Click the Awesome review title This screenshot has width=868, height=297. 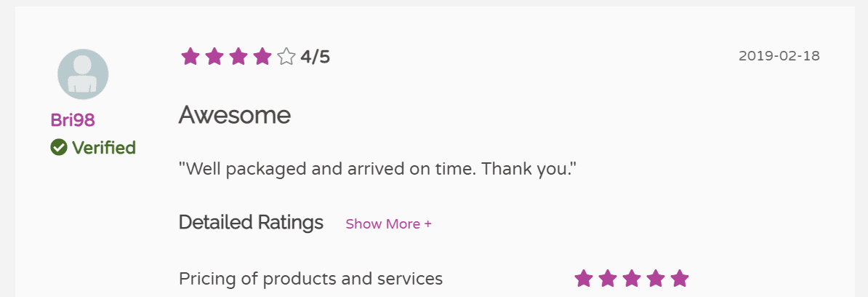point(235,115)
